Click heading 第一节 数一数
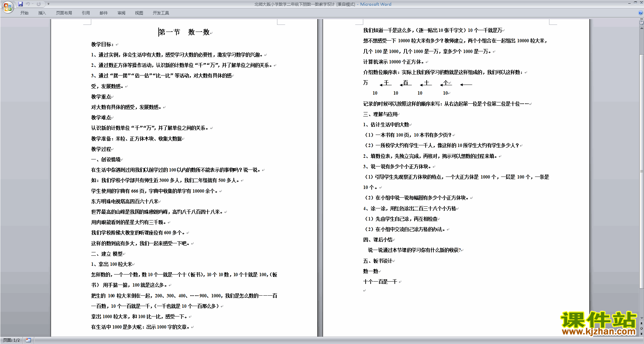The width and height of the screenshot is (644, 344). tap(184, 32)
